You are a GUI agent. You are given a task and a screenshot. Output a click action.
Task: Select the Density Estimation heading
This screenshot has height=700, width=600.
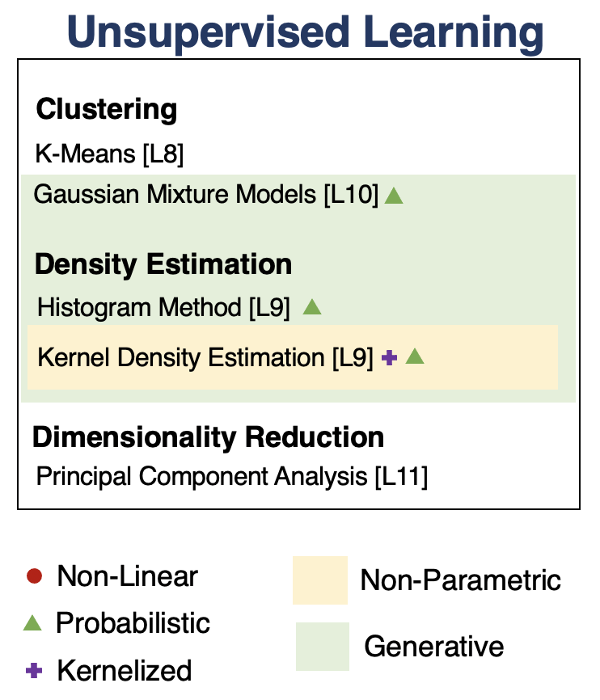(x=163, y=264)
